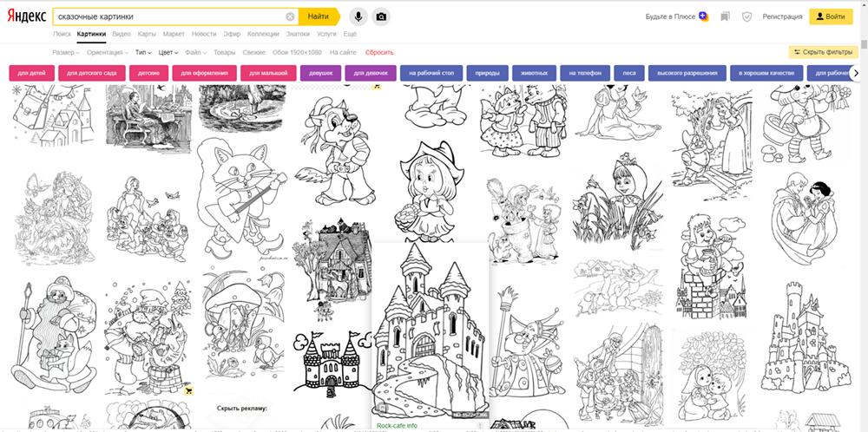The width and height of the screenshot is (868, 432).
Task: Expand the Тип filter dropdown
Action: tap(143, 53)
